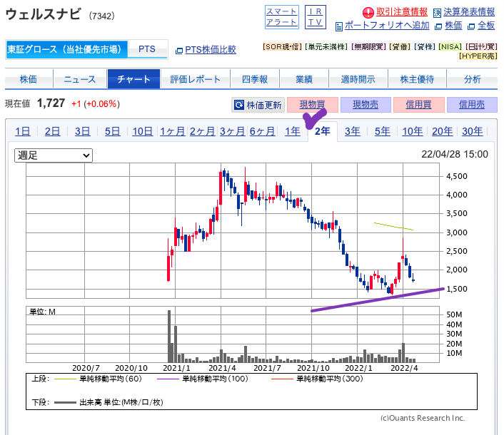Click the new-window icon beside 株価 link
The image size is (504, 435).
point(438,26)
